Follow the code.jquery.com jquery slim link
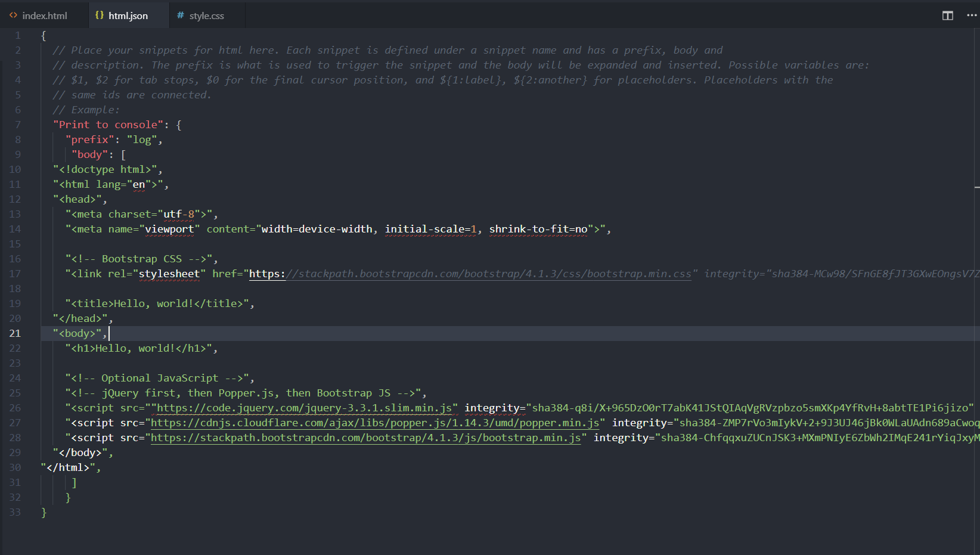The image size is (980, 555). tap(304, 408)
